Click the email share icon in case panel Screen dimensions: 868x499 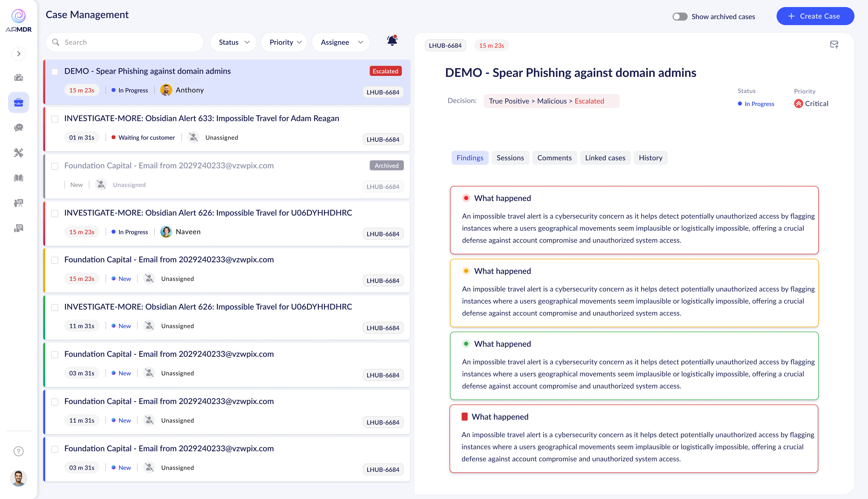pyautogui.click(x=834, y=44)
